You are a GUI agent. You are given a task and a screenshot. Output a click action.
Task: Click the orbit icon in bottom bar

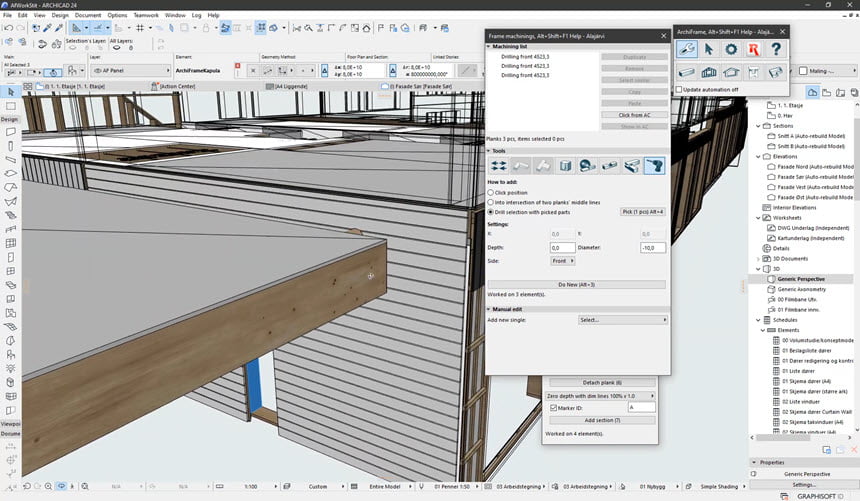(61, 486)
